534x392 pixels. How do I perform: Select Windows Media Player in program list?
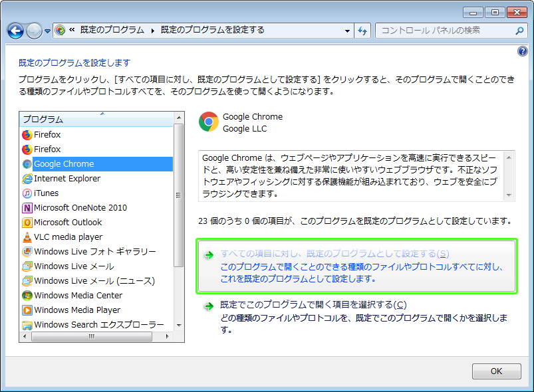(96, 310)
